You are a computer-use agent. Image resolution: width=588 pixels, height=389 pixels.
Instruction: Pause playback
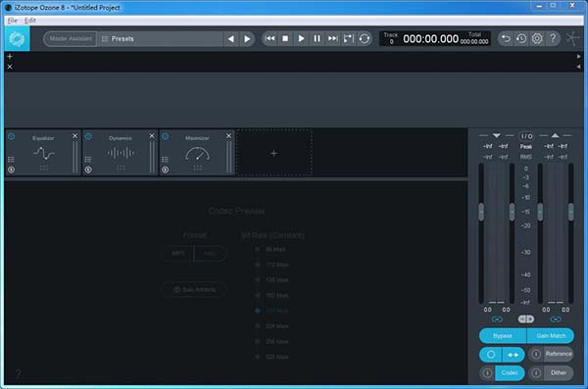point(318,38)
